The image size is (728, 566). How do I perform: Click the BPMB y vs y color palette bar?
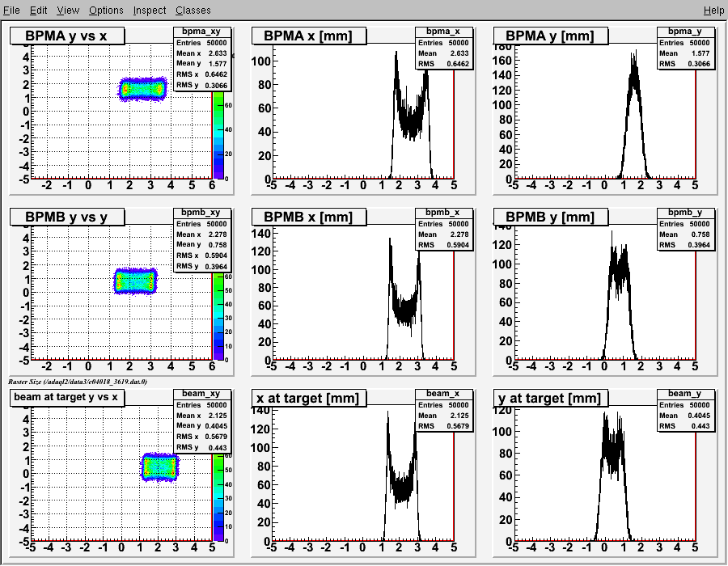218,316
